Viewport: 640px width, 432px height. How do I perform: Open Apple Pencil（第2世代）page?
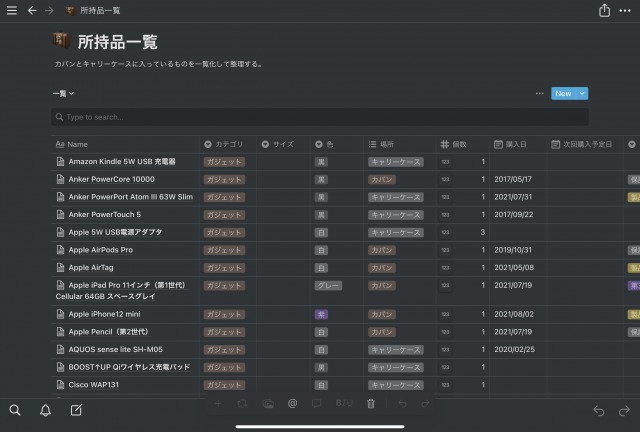108,332
